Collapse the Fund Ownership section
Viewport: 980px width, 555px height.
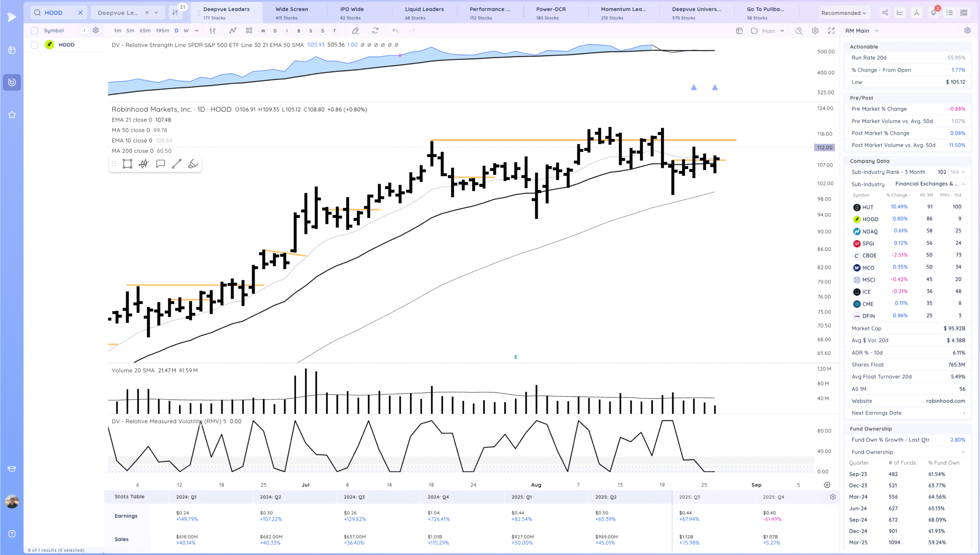pyautogui.click(x=963, y=452)
